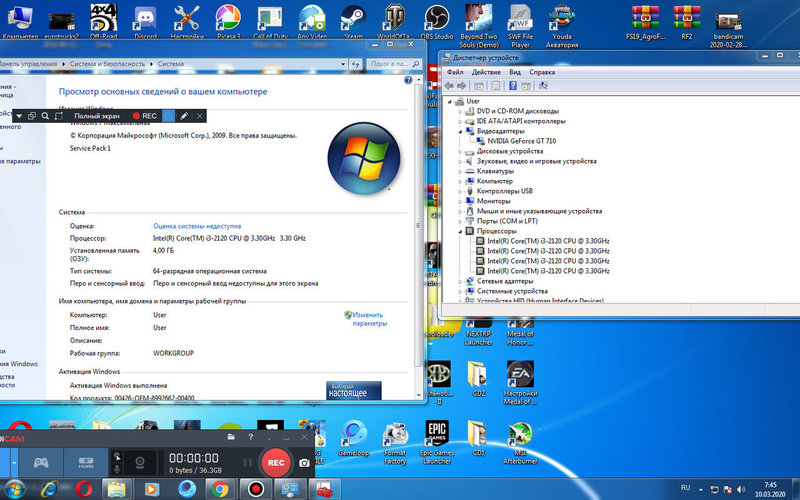Expand Клавиатуры category
The image size is (800, 500).
pyautogui.click(x=460, y=171)
